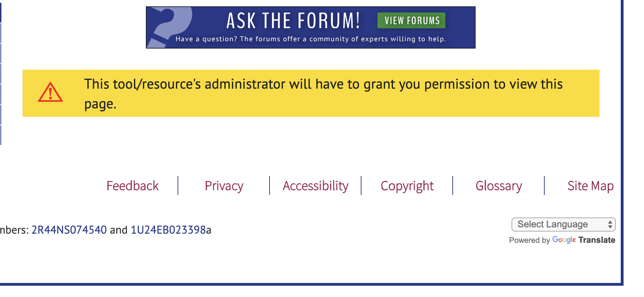Screen dimensions: 644x297
Task: Click the forum banner subtitle about experts
Action: (310, 39)
